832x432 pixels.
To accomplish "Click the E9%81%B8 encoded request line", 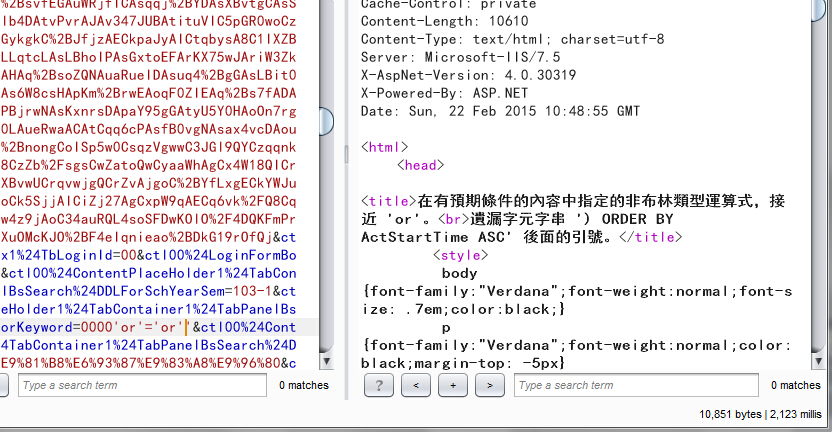I will pyautogui.click(x=149, y=364).
